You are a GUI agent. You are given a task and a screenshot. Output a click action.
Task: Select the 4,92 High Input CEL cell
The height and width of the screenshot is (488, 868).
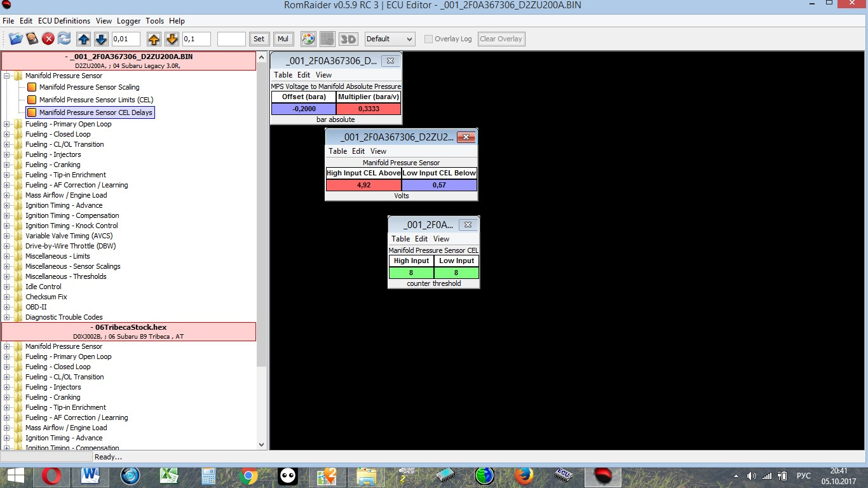pos(363,185)
